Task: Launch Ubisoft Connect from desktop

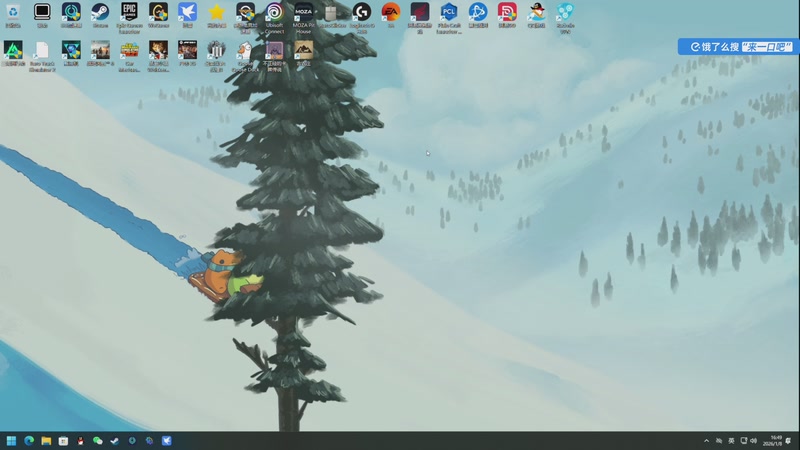Action: pyautogui.click(x=274, y=17)
